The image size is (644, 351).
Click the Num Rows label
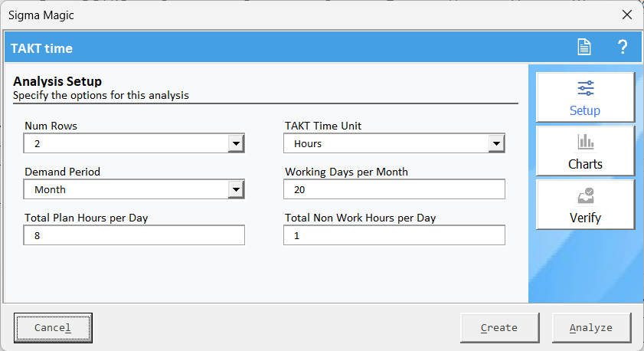(x=51, y=126)
